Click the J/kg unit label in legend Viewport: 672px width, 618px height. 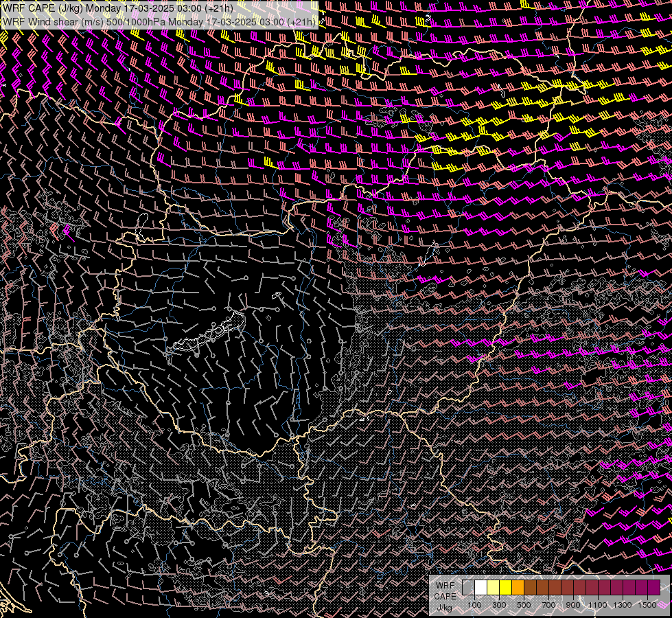pyautogui.click(x=445, y=608)
